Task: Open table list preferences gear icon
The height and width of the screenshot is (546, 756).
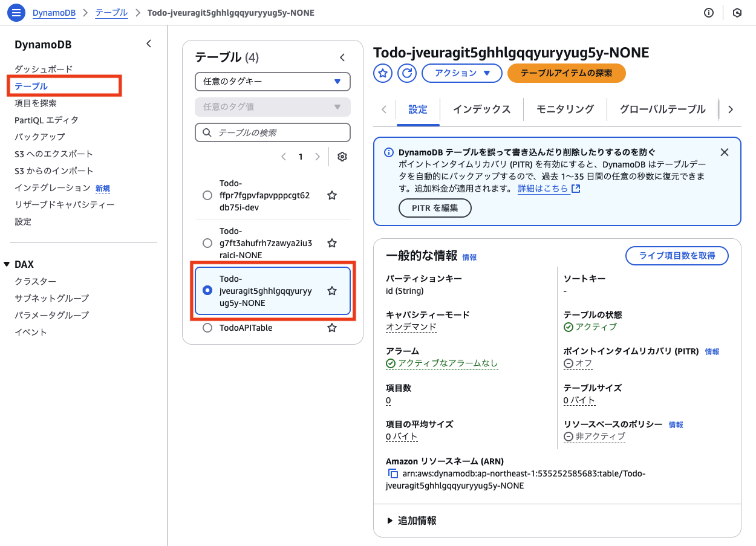Action: (342, 157)
